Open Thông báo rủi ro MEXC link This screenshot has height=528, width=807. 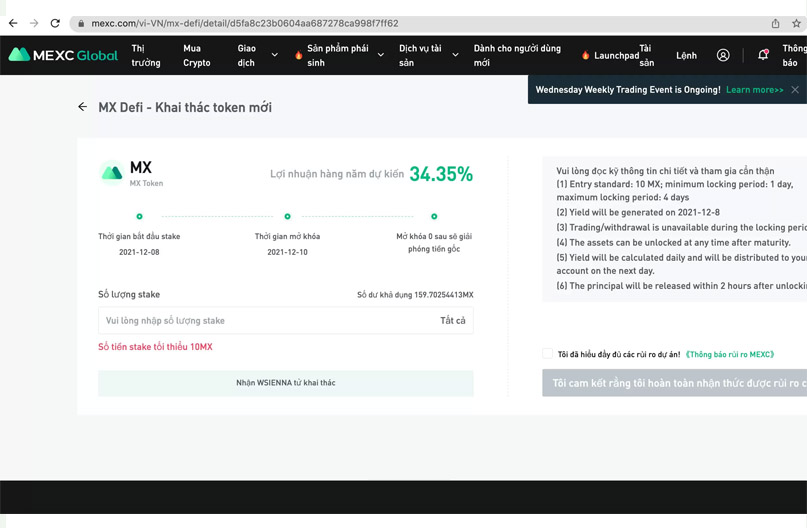730,354
